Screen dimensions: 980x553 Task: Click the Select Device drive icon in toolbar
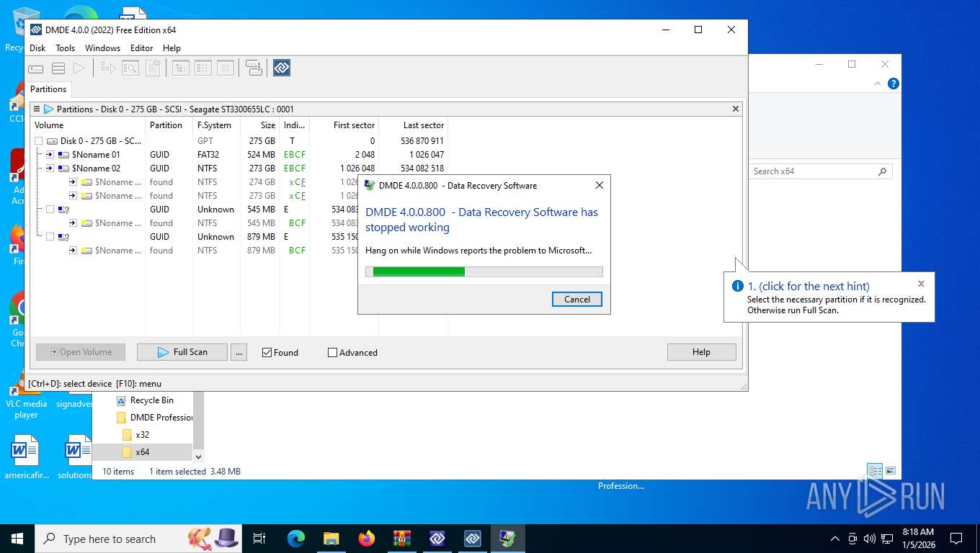[36, 68]
